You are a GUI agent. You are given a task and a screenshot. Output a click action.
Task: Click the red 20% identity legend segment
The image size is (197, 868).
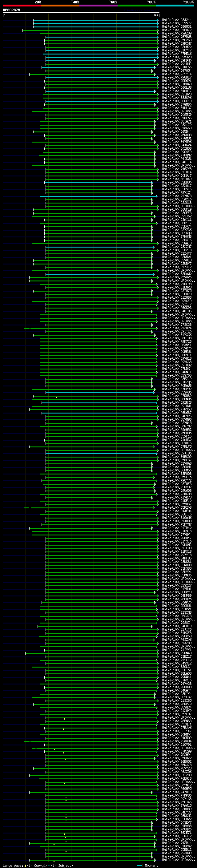22,6
